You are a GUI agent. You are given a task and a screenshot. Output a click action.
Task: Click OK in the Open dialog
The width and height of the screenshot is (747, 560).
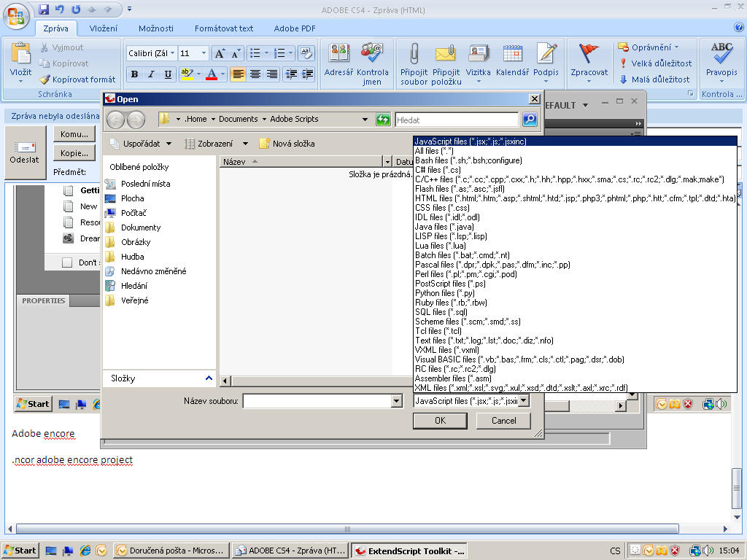[x=440, y=421]
